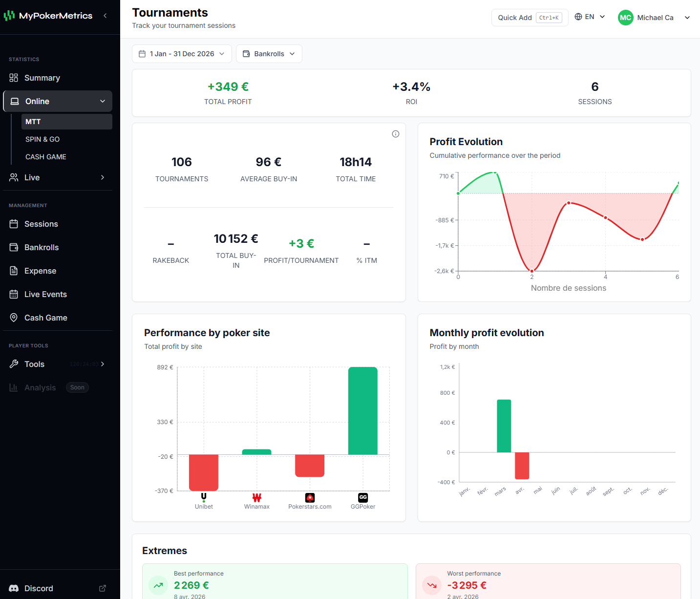
Task: Open the Tools wrench icon
Action: (14, 364)
